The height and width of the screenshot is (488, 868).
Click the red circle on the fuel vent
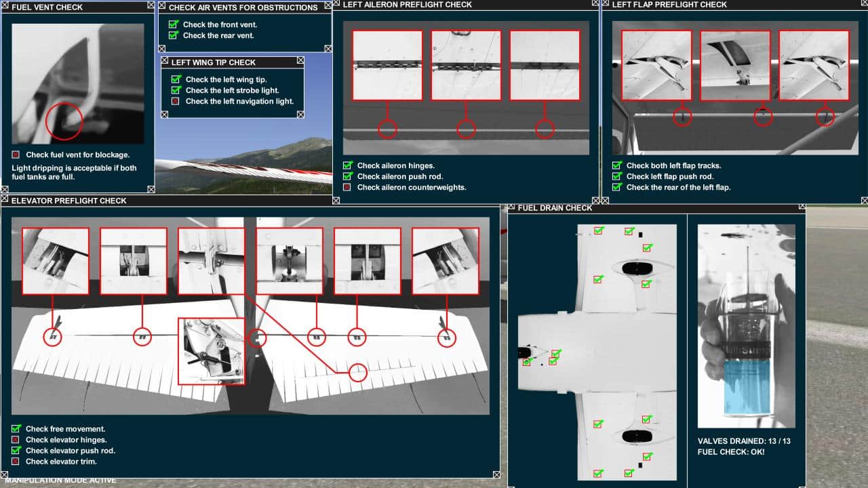tap(64, 121)
